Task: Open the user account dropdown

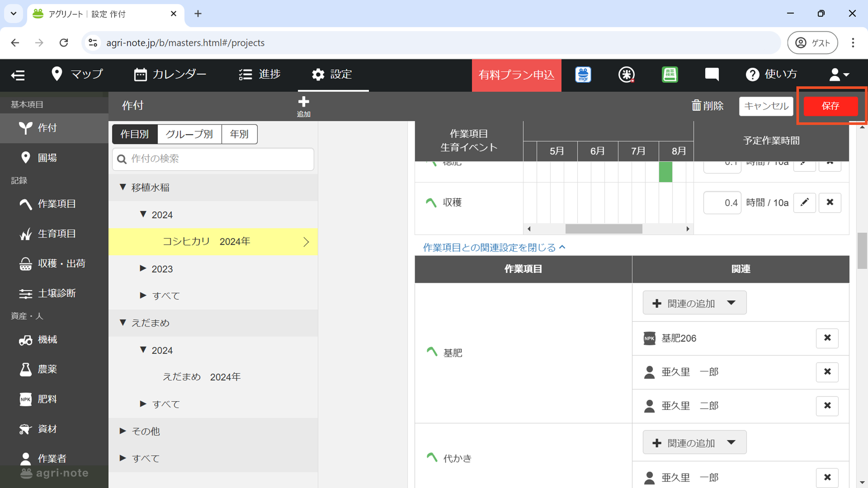Action: 838,75
